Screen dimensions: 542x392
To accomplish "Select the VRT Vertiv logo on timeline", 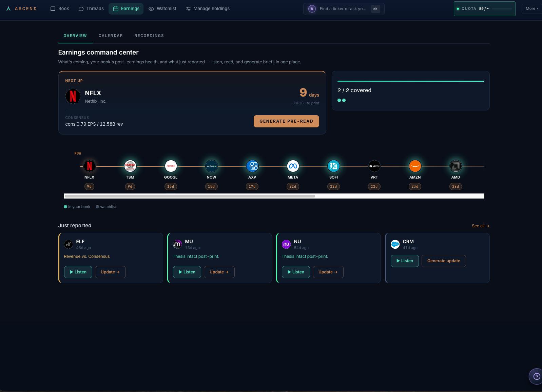I will [374, 166].
